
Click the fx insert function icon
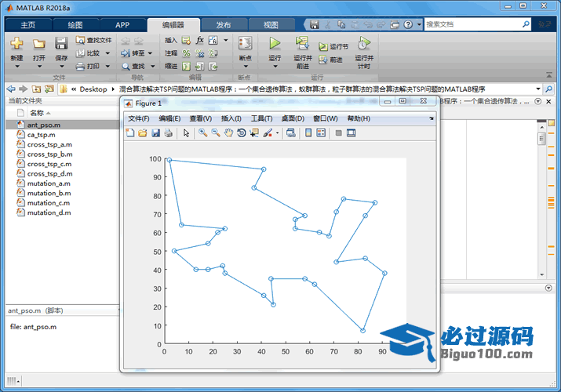(x=199, y=40)
